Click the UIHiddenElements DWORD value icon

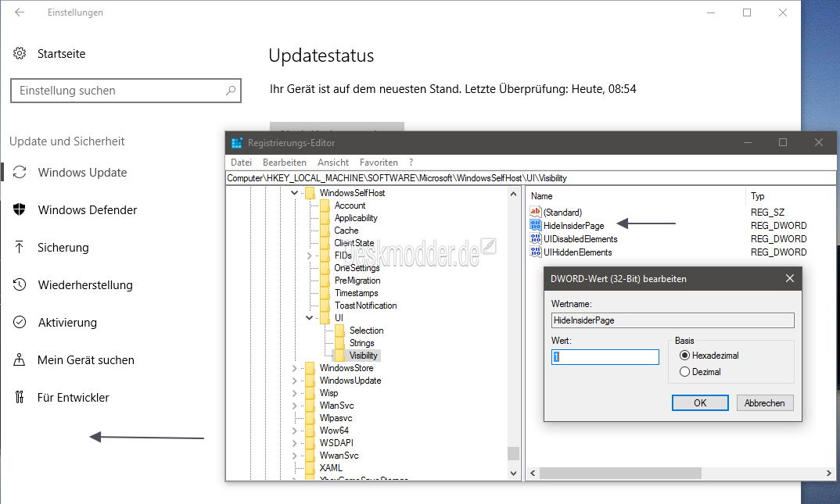pyautogui.click(x=535, y=252)
